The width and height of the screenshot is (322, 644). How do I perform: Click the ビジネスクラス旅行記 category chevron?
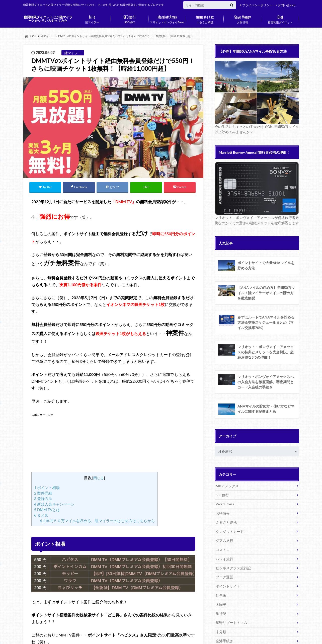coord(297,568)
